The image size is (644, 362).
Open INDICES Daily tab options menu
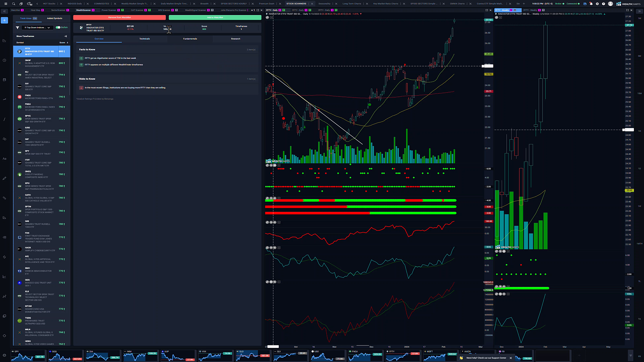pos(85,4)
